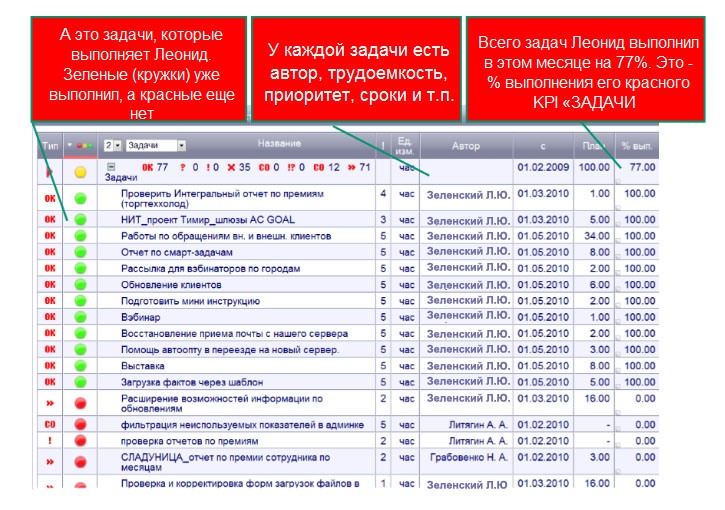
Task: Click the 77.00 value in the summary row
Action: pos(643,167)
